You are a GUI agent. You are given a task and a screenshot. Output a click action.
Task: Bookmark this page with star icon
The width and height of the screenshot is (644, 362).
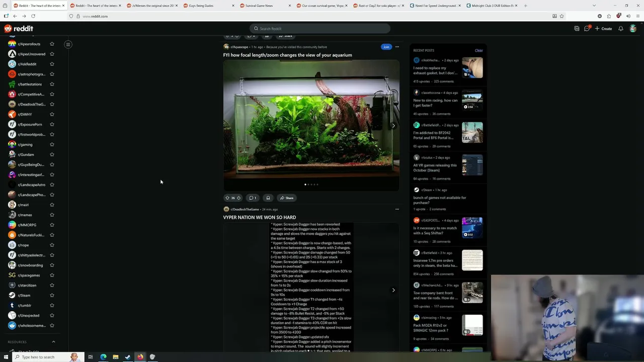(562, 16)
